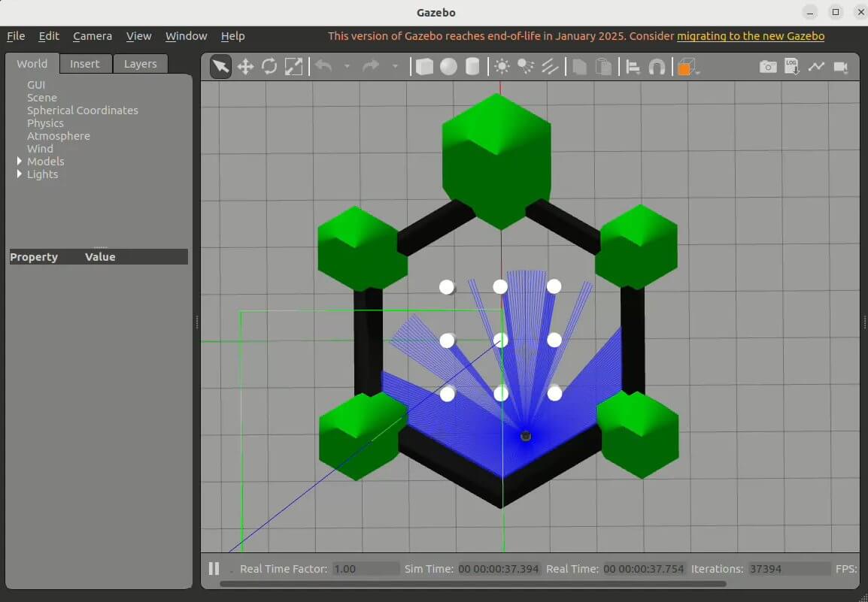The height and width of the screenshot is (602, 868).
Task: Insert a box shape
Action: 424,67
